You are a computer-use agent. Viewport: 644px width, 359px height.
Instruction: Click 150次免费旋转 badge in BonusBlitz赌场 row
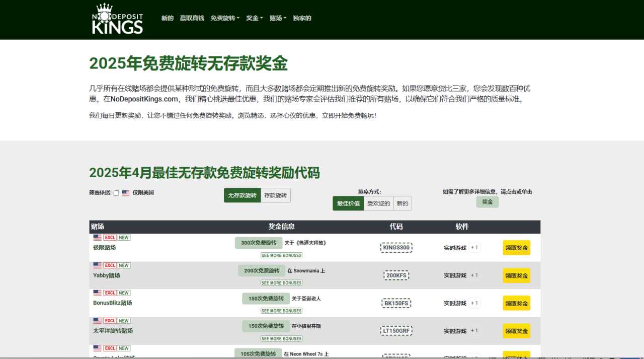pos(266,299)
